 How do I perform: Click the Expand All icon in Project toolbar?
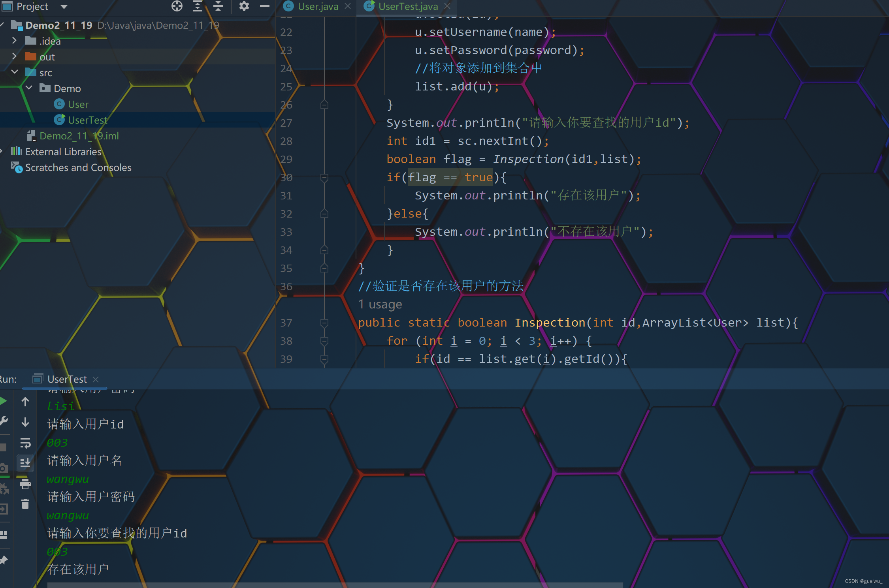click(197, 6)
